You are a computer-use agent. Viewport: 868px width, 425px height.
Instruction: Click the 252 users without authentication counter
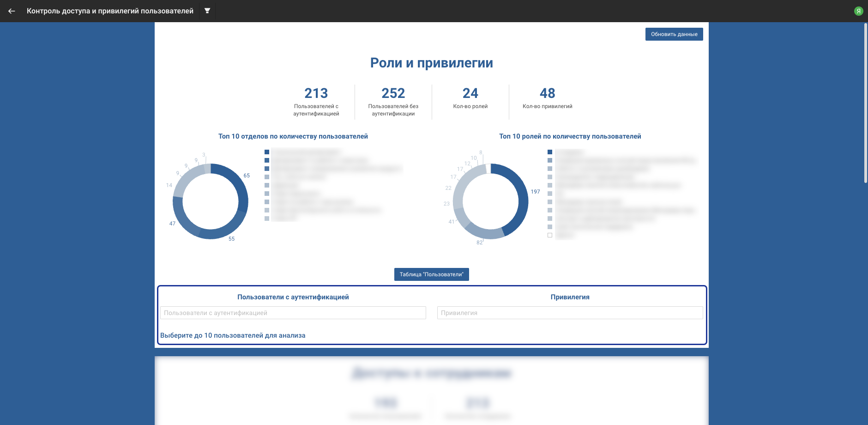click(393, 94)
